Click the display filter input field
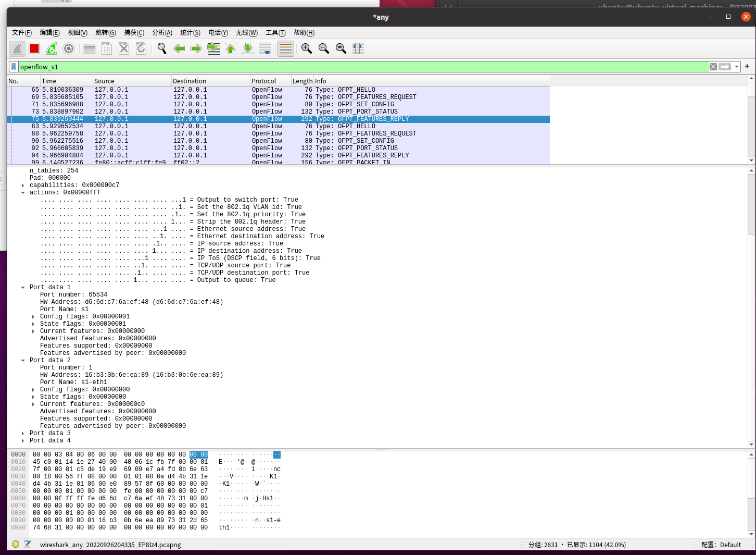 tap(363, 67)
